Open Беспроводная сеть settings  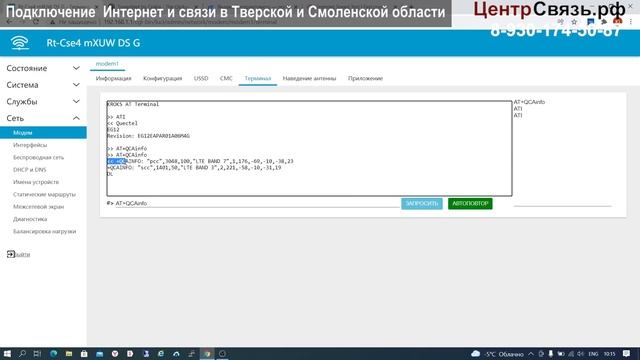coord(38,157)
